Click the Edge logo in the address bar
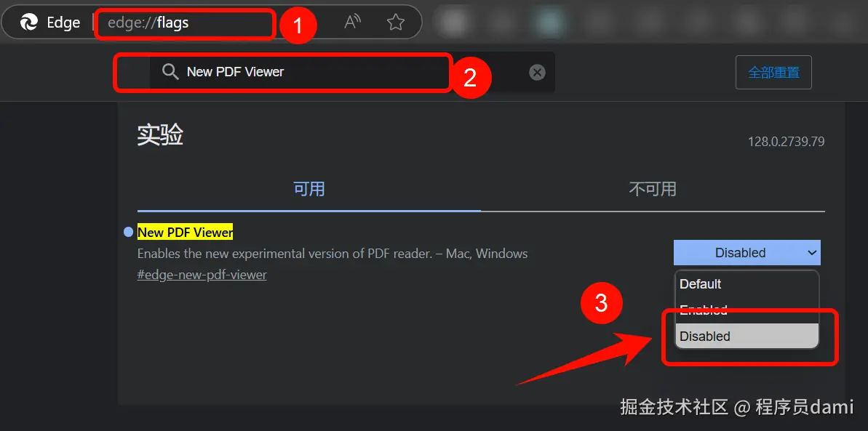868x431 pixels. [x=29, y=22]
